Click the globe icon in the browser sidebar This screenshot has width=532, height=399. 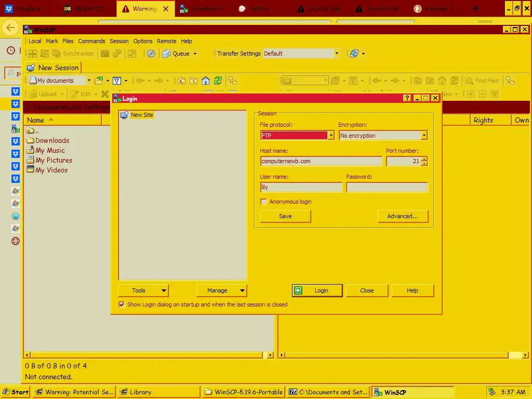click(15, 241)
